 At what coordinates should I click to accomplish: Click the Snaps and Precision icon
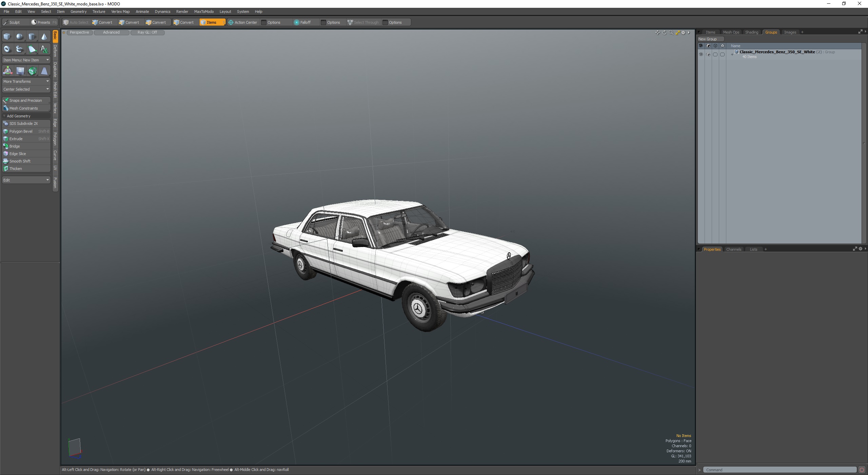click(6, 100)
